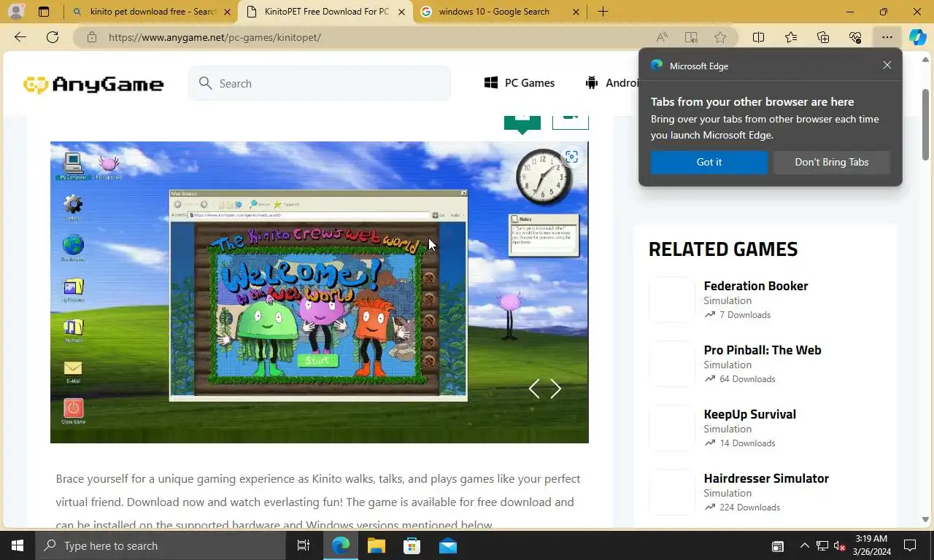Click the magnifier icon in site search

click(206, 83)
